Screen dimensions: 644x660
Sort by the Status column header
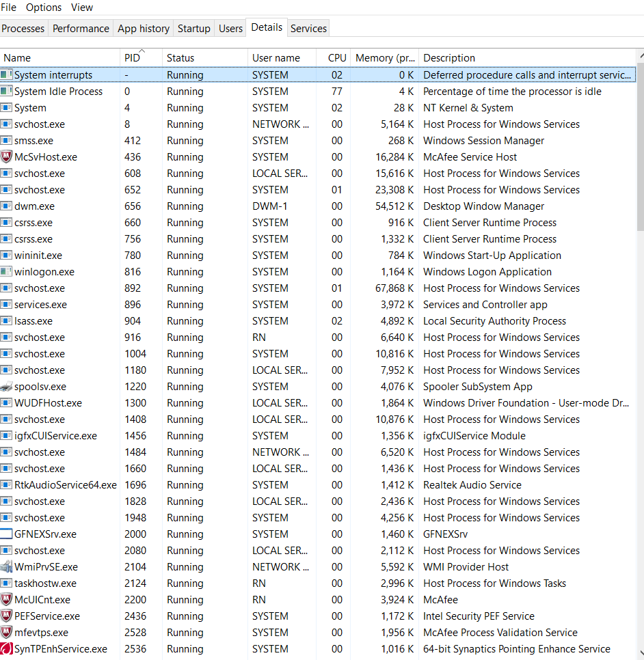(205, 57)
